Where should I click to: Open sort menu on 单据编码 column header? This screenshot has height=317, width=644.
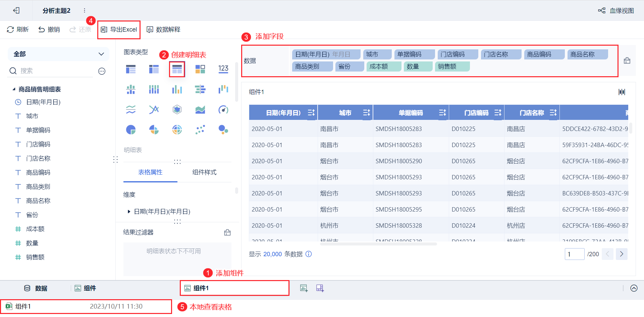point(443,112)
